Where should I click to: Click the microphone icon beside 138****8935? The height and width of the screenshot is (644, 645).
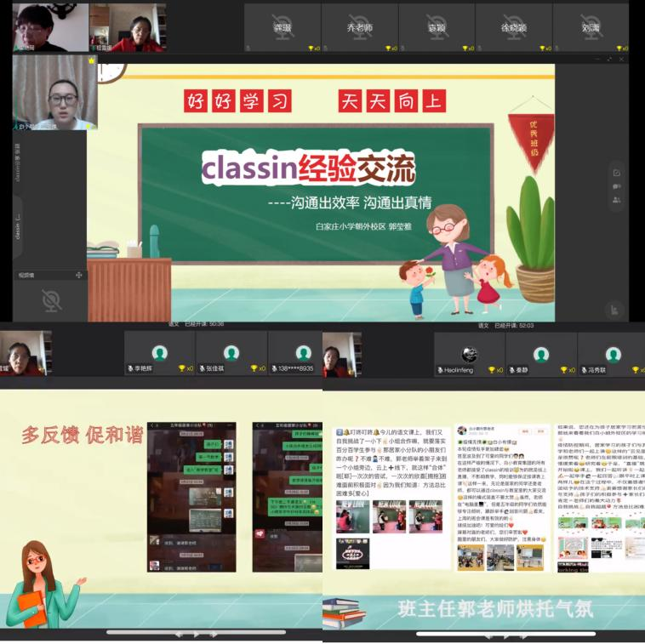coord(274,368)
